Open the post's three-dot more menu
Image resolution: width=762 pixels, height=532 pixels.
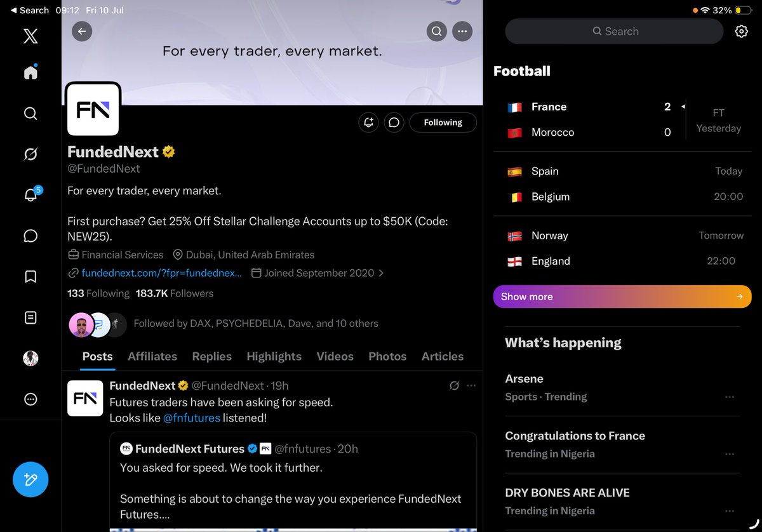471,385
